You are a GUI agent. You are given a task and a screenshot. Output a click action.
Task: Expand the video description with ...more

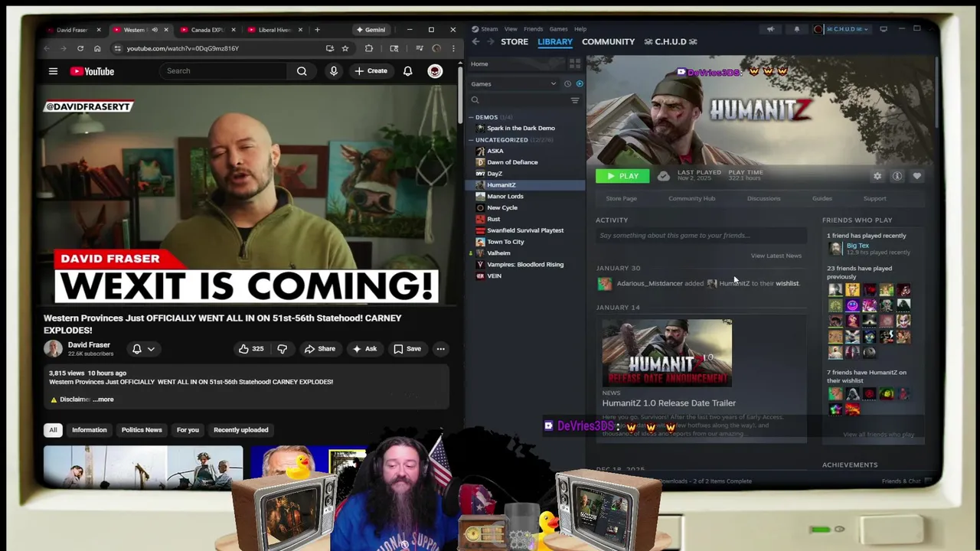103,399
